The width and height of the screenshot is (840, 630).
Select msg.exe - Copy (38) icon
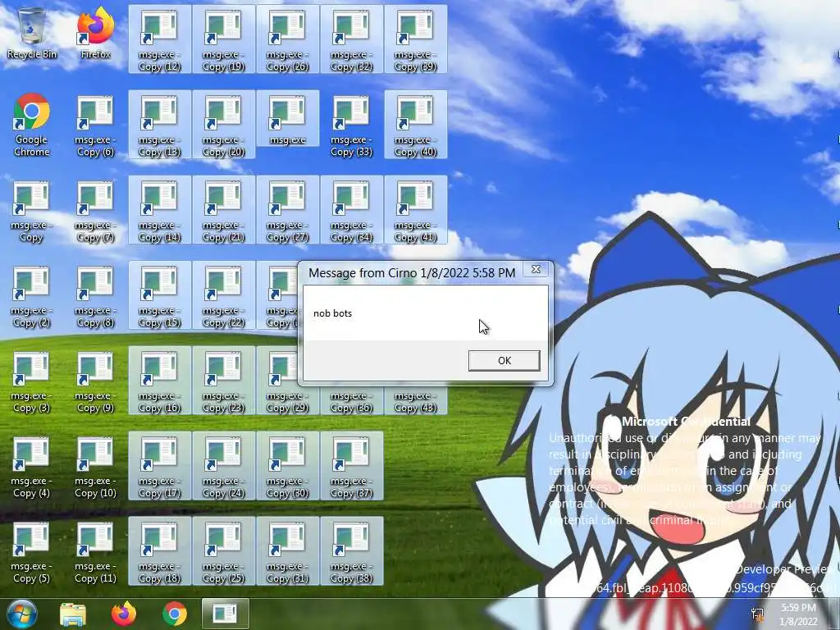click(x=351, y=551)
